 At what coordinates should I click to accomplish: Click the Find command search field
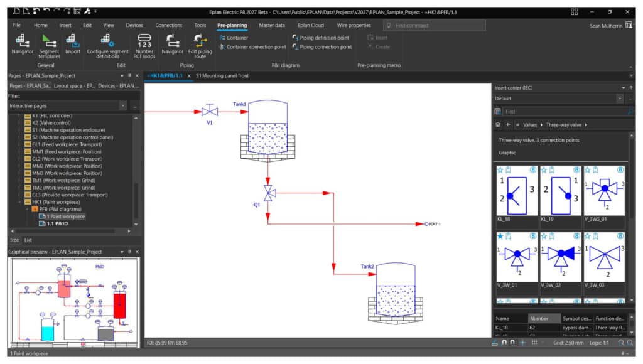coord(435,25)
